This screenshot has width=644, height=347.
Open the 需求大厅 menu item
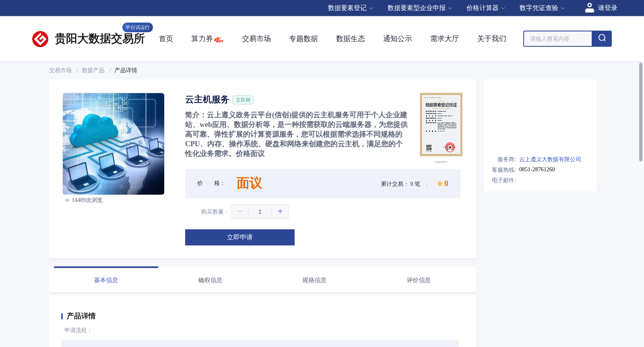pyautogui.click(x=445, y=39)
